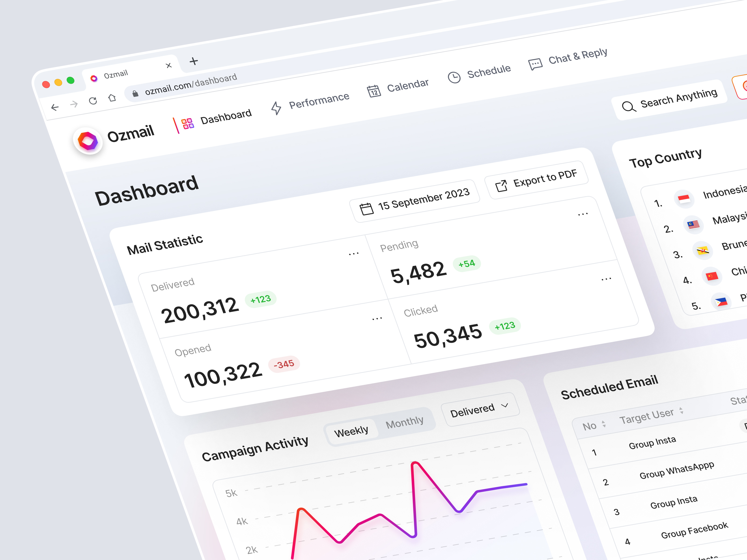Click the Indonesia flag in Top Country
747x560 pixels.
point(684,199)
